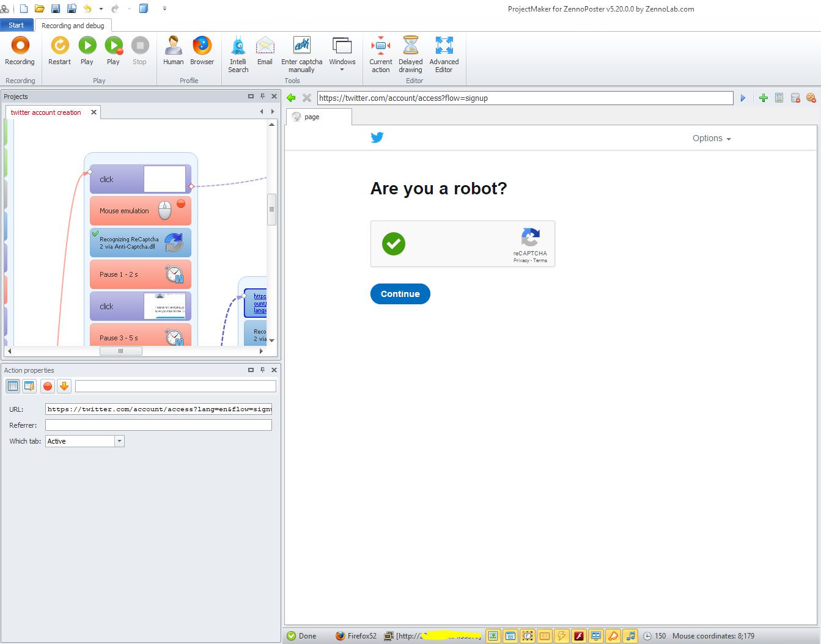The width and height of the screenshot is (821, 644).
Task: Click the blue Continue button
Action: click(x=400, y=294)
